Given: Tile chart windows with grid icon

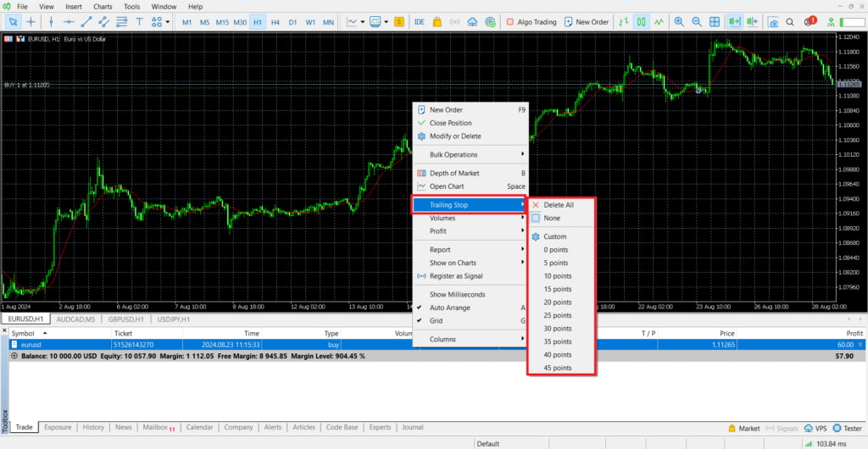Looking at the screenshot, I should pyautogui.click(x=715, y=22).
